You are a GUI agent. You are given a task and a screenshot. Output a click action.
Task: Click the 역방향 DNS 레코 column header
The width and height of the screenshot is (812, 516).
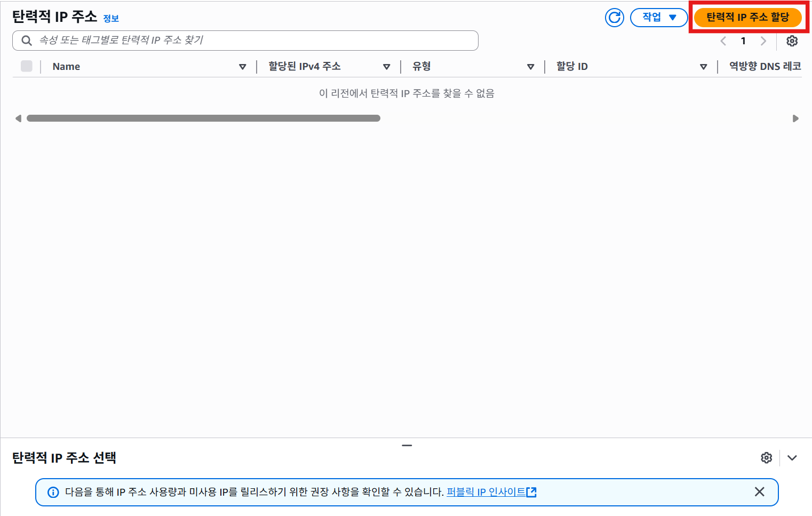765,66
